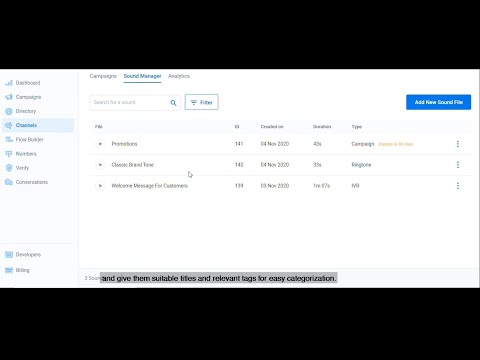
Task: Open the Billing sidebar icon
Action: pos(9,270)
